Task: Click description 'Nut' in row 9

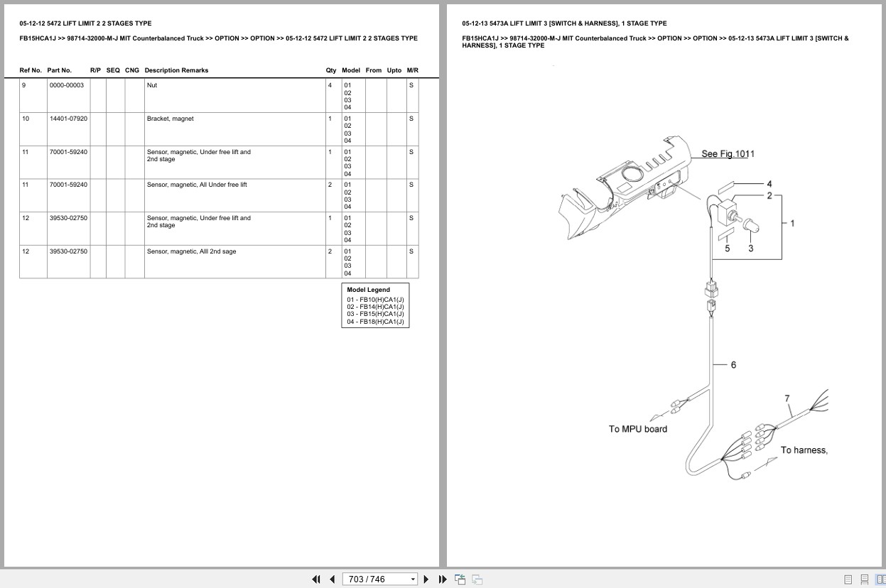Action: pyautogui.click(x=152, y=85)
